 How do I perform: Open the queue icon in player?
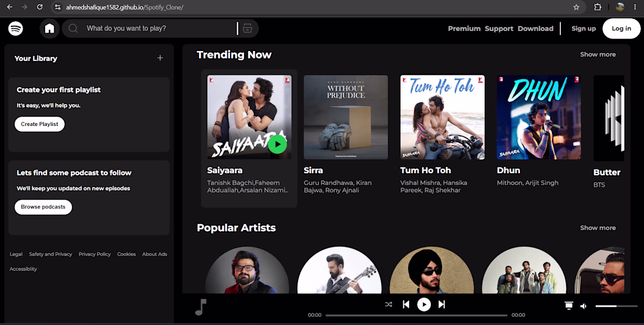[569, 305]
